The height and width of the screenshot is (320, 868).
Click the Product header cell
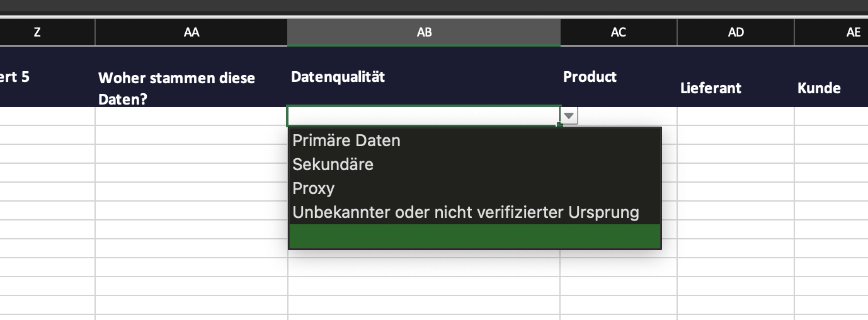(619, 77)
